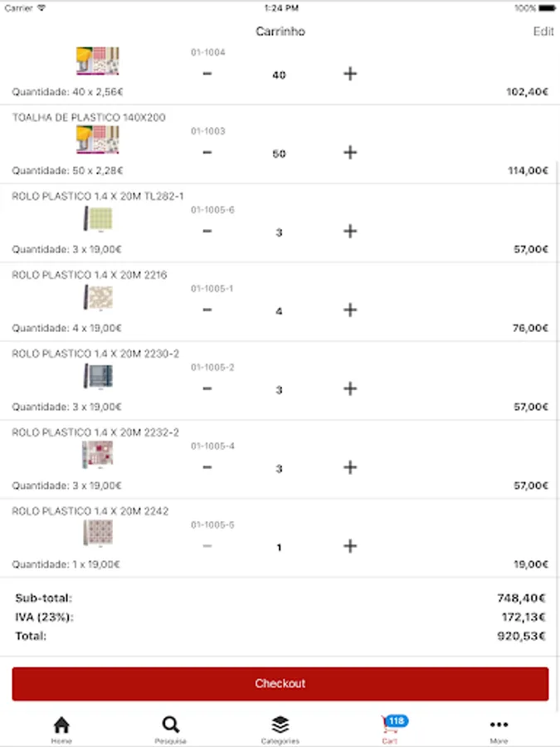Open Toalha de Plastico 140X200 product image
Viewport: 560px width, 747px height.
[x=98, y=139]
